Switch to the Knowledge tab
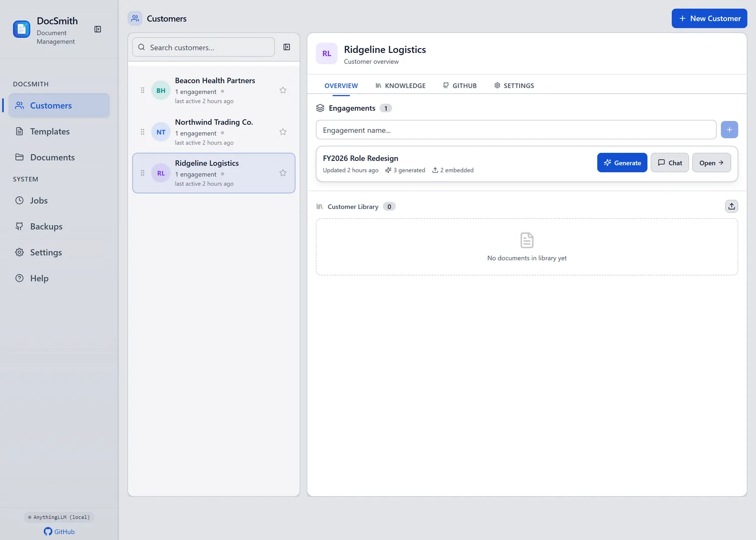This screenshot has height=540, width=756. 401,85
